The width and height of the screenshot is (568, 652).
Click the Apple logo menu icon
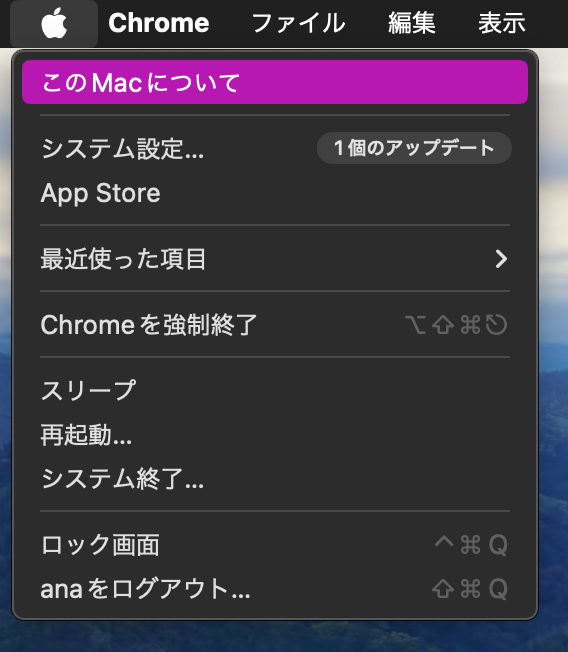coord(54,23)
